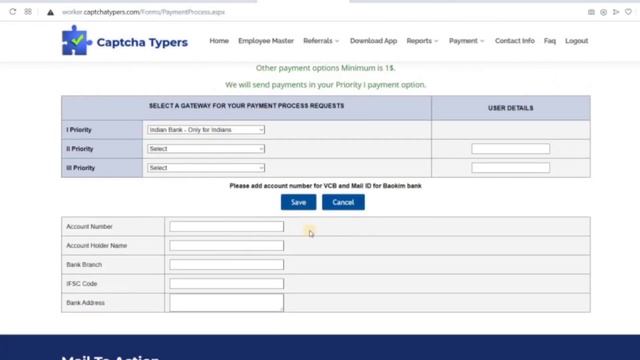This screenshot has height=360, width=640.
Task: Open the Faq page
Action: coord(550,41)
